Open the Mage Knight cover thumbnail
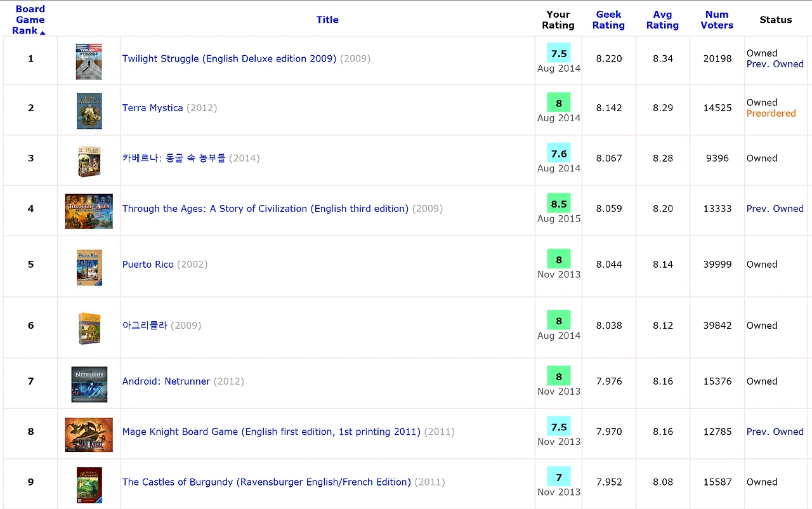812x509 pixels. point(89,435)
